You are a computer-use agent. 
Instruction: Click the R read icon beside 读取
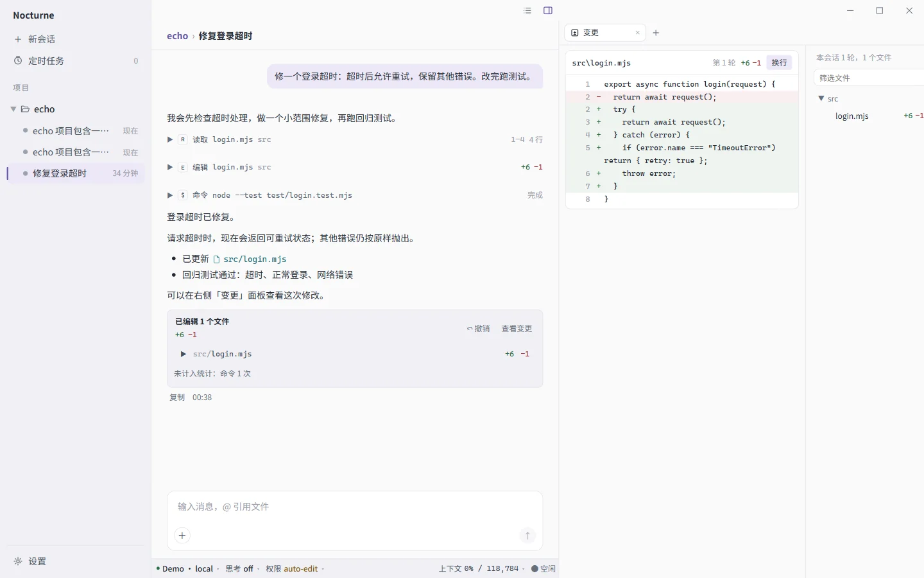click(x=183, y=139)
